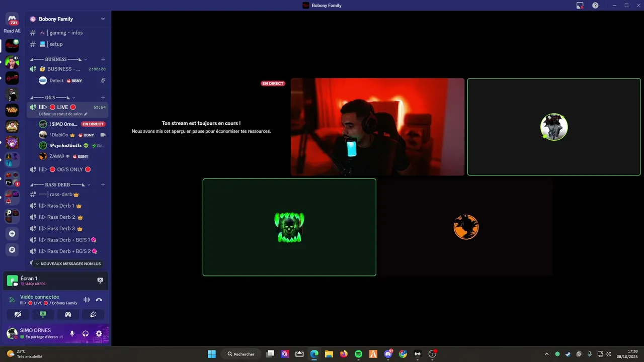This screenshot has height=362, width=644.
Task: Collapse the BUSINESS category
Action: click(59, 59)
